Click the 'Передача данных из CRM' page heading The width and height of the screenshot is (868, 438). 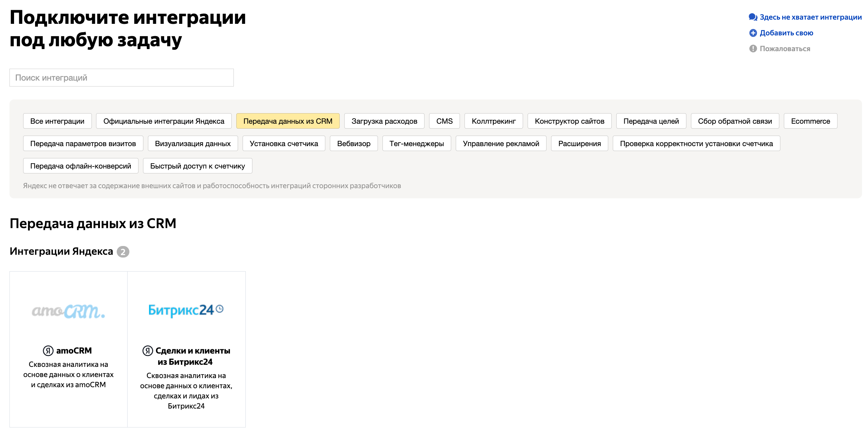[93, 223]
